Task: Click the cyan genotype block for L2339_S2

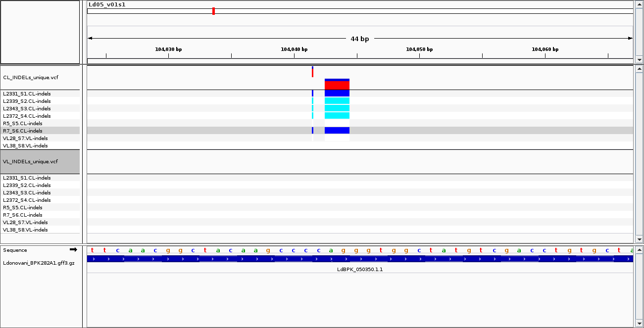Action: coord(337,101)
